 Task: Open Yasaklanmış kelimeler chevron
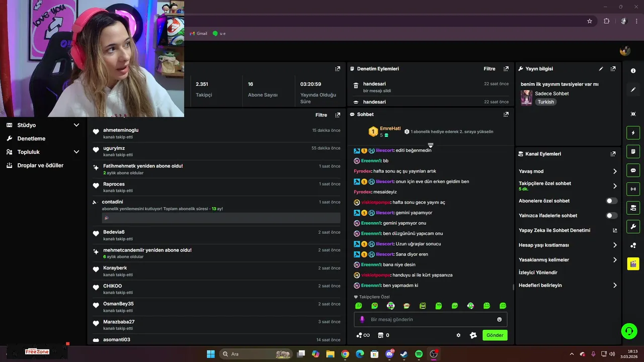(x=614, y=260)
